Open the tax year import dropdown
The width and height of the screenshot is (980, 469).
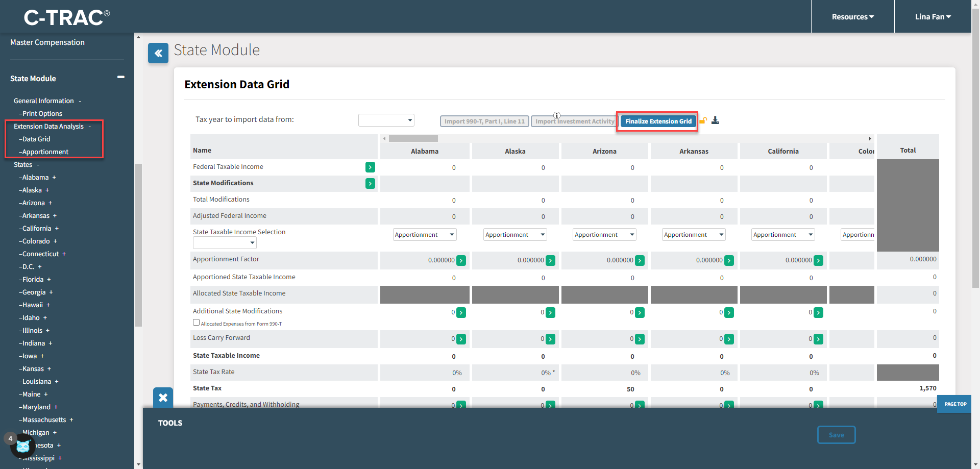[386, 120]
